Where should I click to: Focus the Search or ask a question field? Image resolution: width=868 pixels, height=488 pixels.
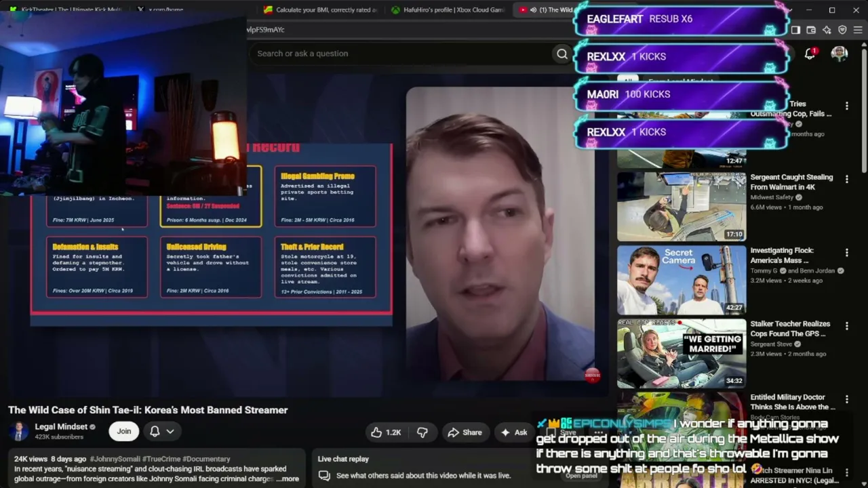[x=400, y=54]
